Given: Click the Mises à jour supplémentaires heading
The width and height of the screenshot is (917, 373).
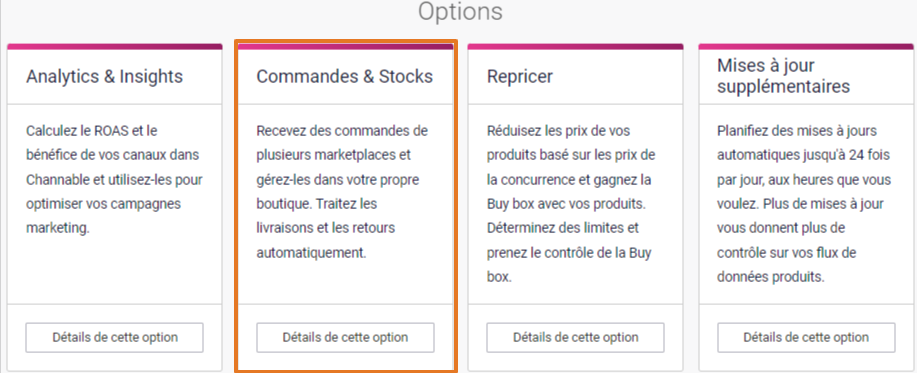Looking at the screenshot, I should pyautogui.click(x=784, y=76).
